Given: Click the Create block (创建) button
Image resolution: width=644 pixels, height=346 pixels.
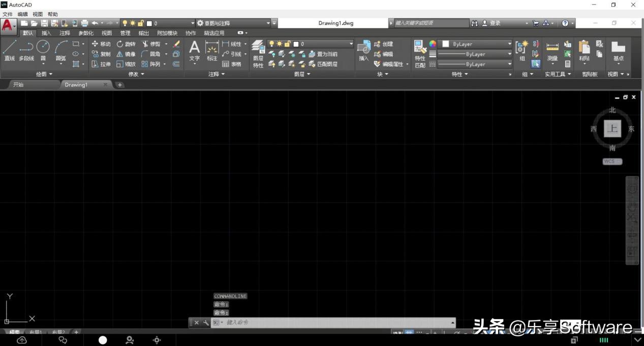Looking at the screenshot, I should pyautogui.click(x=384, y=44).
